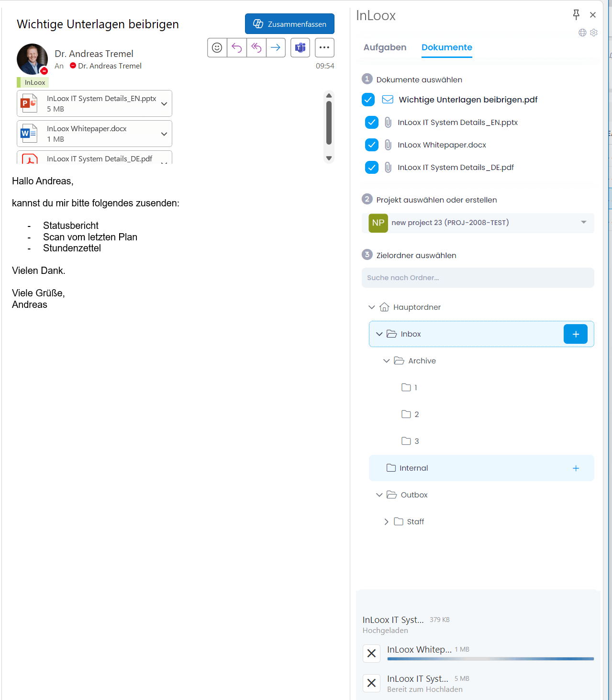Screen dimensions: 612x700
Task: Pin the InLoox side panel
Action: 576,15
